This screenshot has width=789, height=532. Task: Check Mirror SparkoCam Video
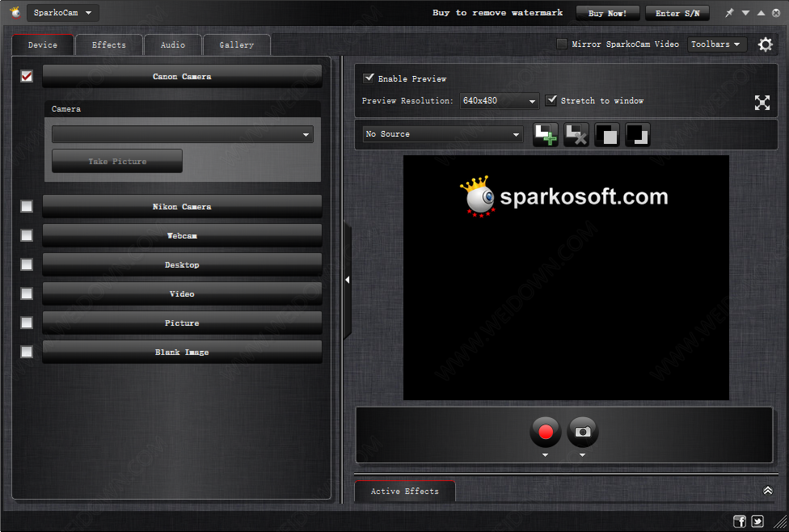562,44
